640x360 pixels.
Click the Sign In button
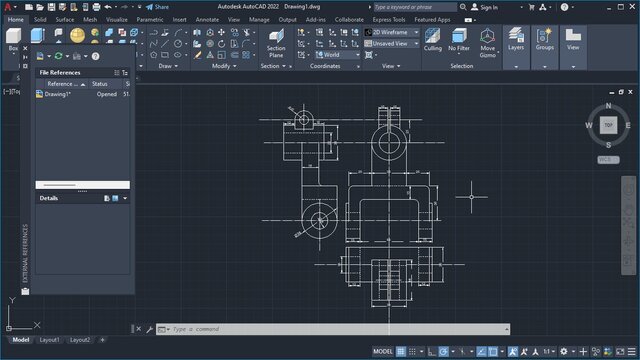point(484,7)
